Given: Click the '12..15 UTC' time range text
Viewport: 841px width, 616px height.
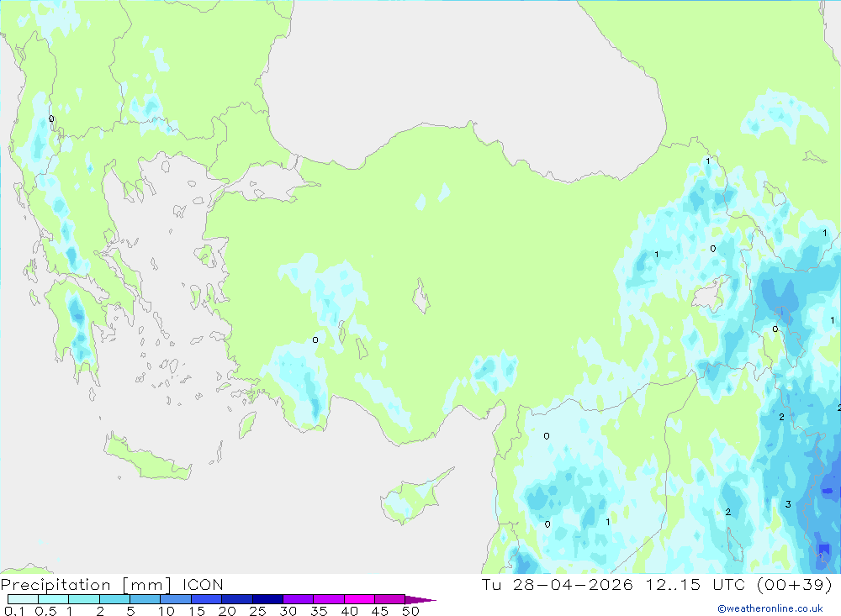Looking at the screenshot, I should coord(696,584).
